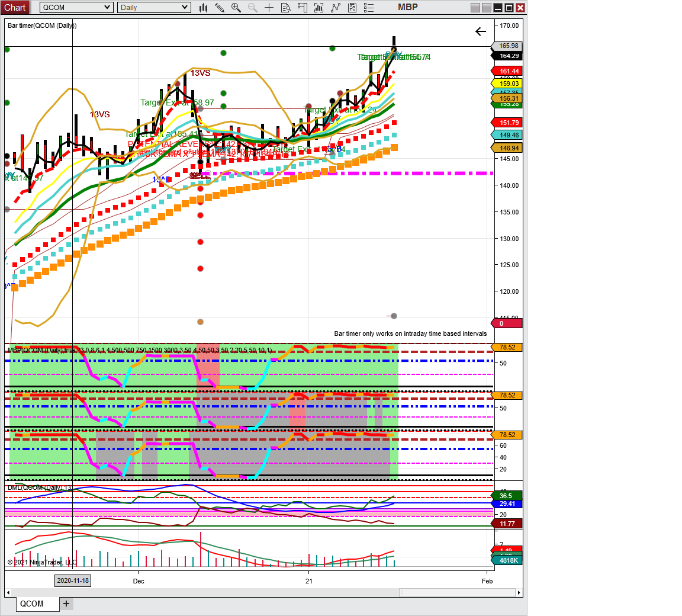Click the red Chart menu label
The height and width of the screenshot is (616, 682).
tap(15, 7)
